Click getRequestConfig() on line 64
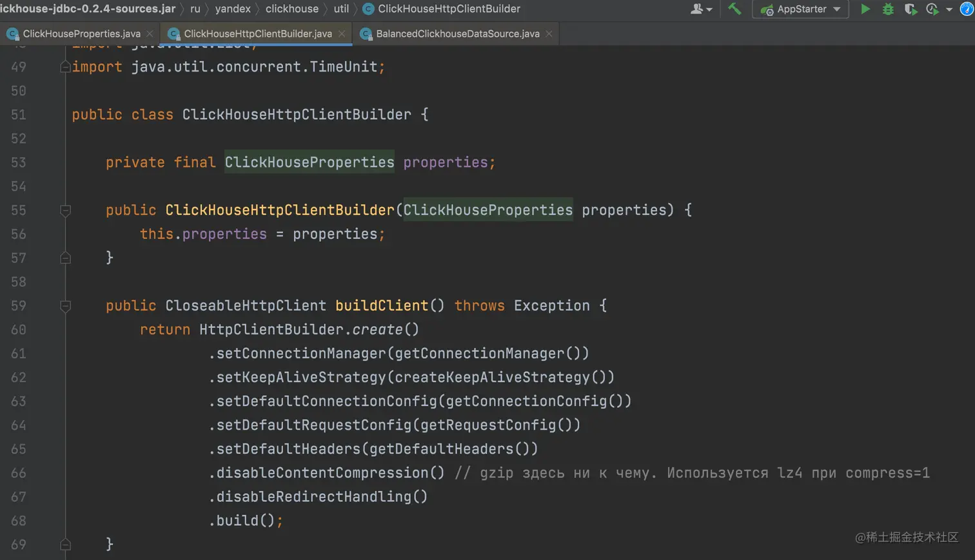This screenshot has width=975, height=560. click(496, 425)
